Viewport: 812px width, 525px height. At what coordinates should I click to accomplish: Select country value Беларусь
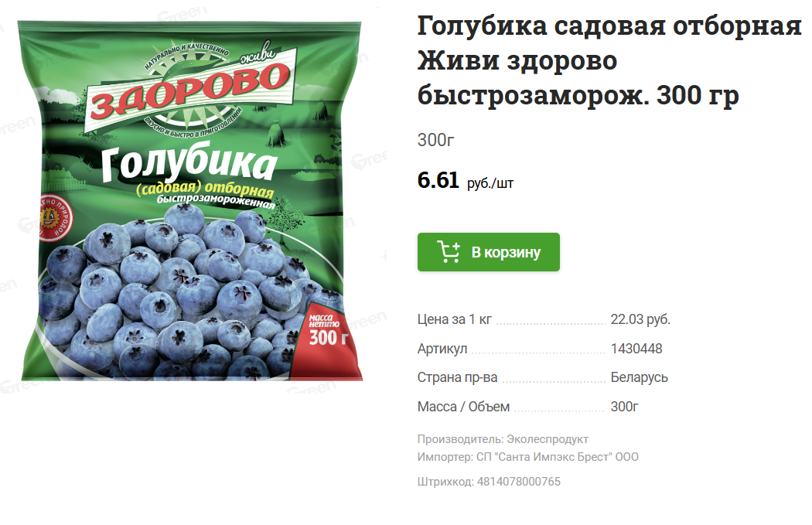click(639, 377)
